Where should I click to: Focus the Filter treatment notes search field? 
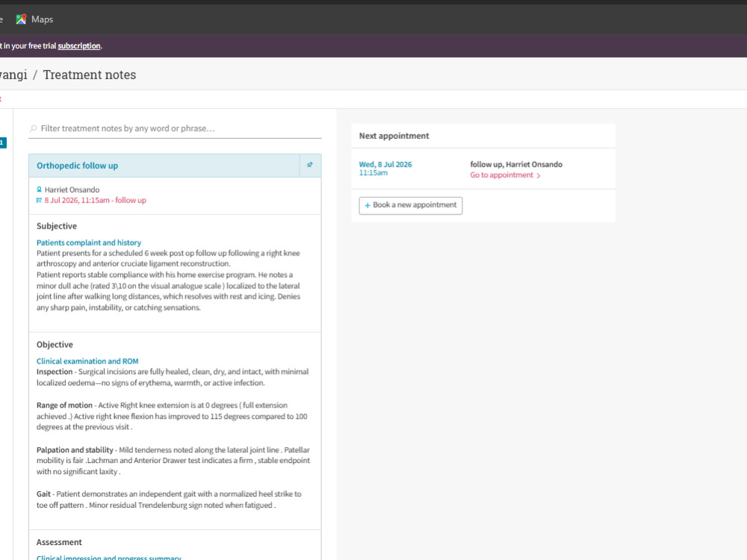175,128
